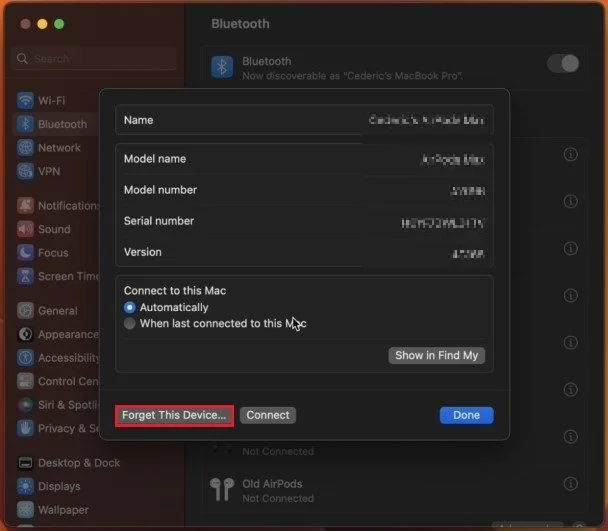Click the Connect to this Mac heading

click(175, 291)
